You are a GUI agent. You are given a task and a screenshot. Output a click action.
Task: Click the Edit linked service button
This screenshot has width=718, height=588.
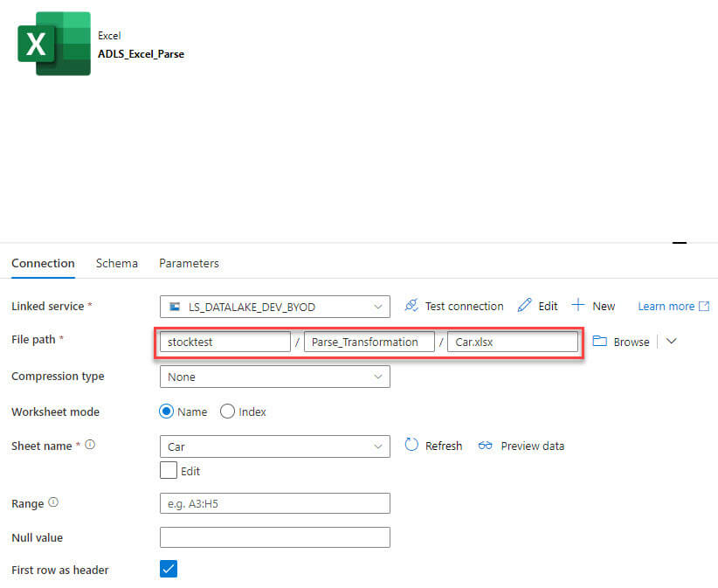(537, 306)
